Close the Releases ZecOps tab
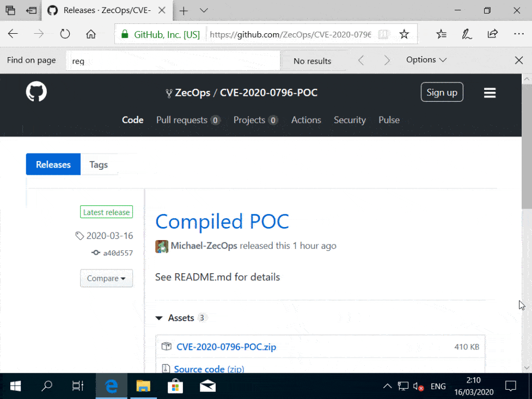 (x=162, y=10)
